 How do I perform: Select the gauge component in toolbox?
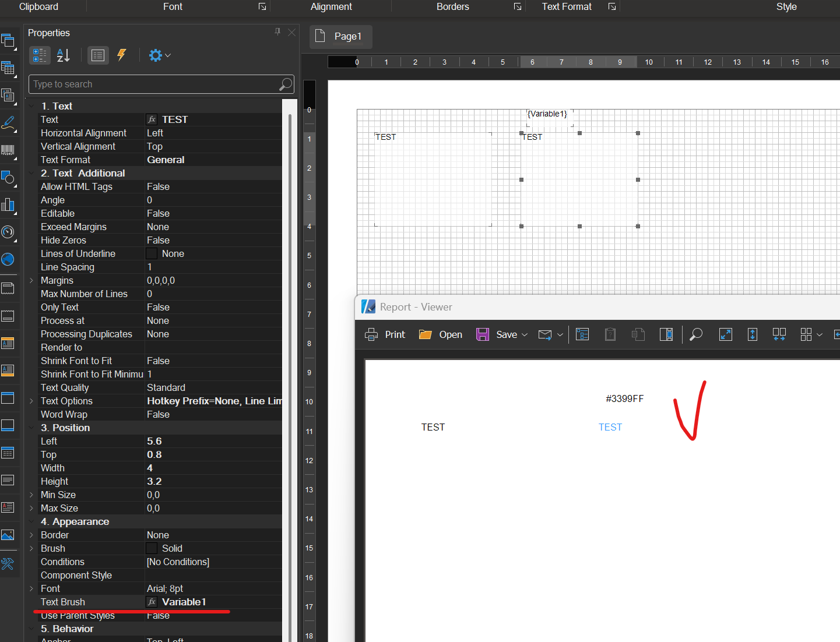[x=8, y=232]
